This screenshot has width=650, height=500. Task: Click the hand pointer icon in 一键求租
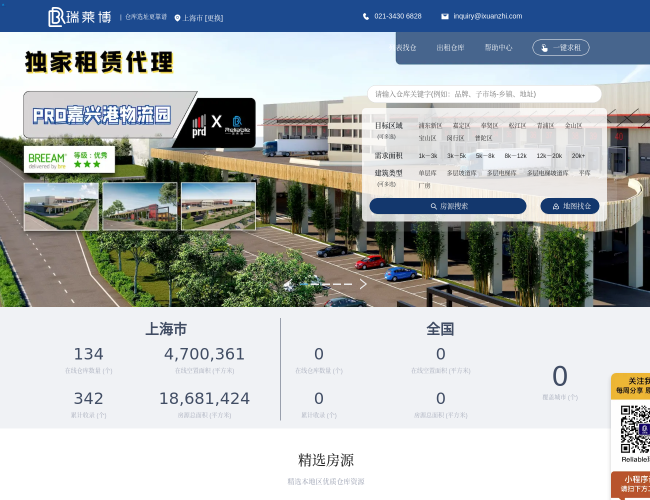click(x=544, y=48)
